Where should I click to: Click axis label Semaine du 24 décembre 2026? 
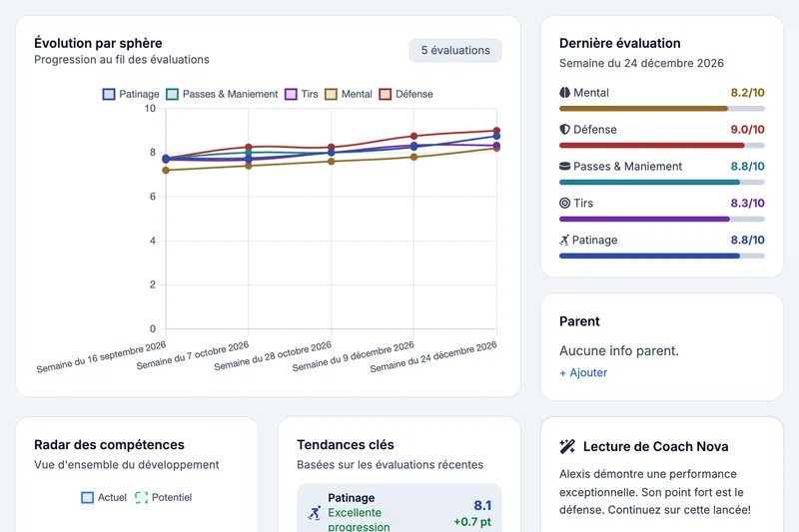click(433, 357)
